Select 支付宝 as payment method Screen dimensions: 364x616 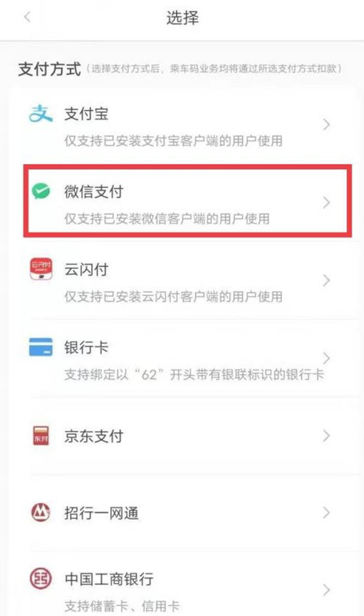[x=183, y=125]
